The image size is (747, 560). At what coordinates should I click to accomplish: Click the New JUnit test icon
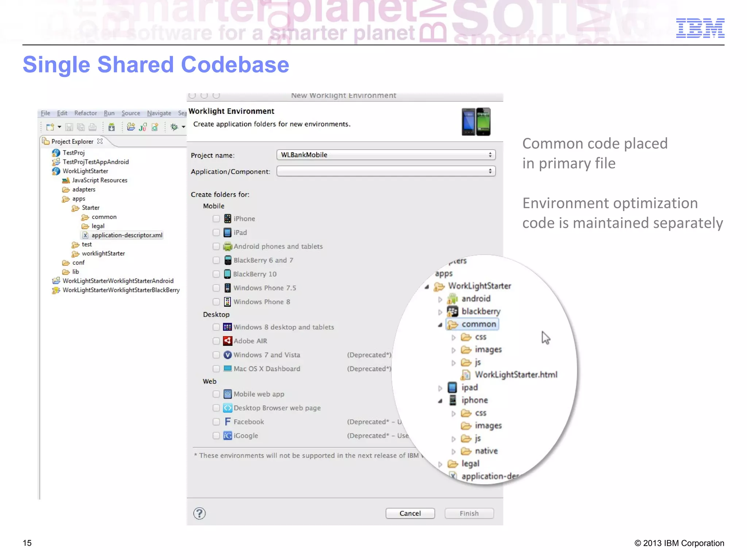tap(143, 127)
